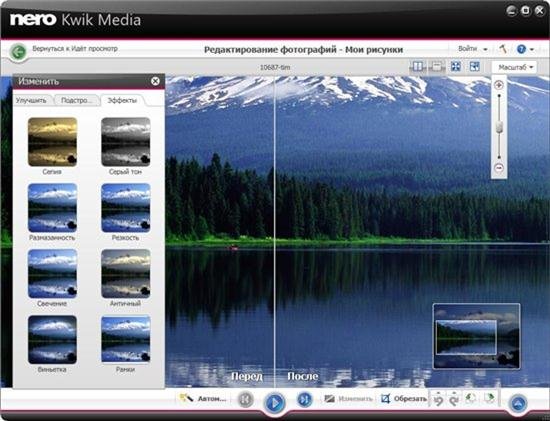
Task: Click the vertical zoom slider handle
Action: (x=499, y=127)
